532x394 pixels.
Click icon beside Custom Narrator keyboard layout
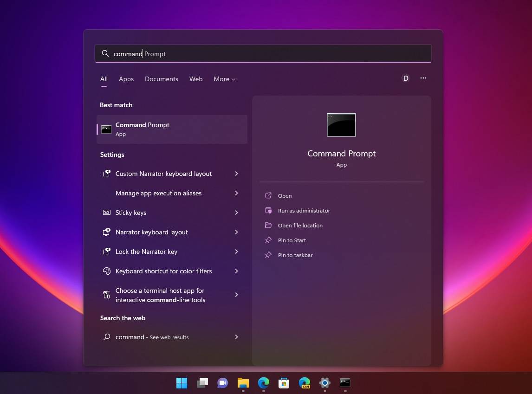pyautogui.click(x=106, y=174)
